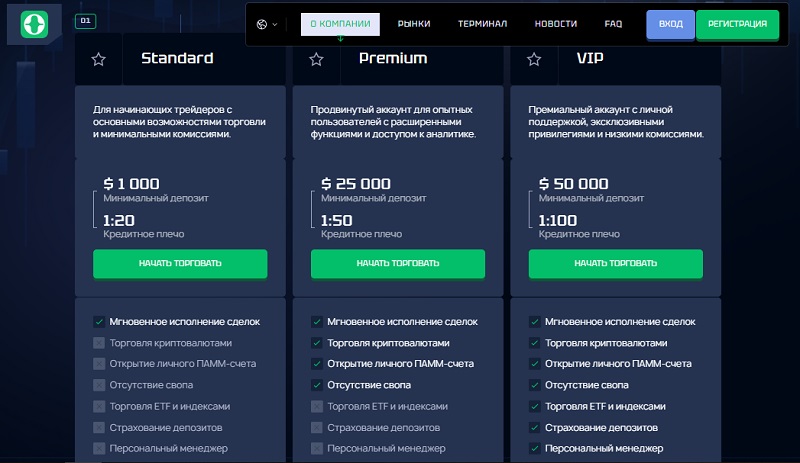Click the green arrow under О компании
Screen dimensions: 800x463
[340, 38]
